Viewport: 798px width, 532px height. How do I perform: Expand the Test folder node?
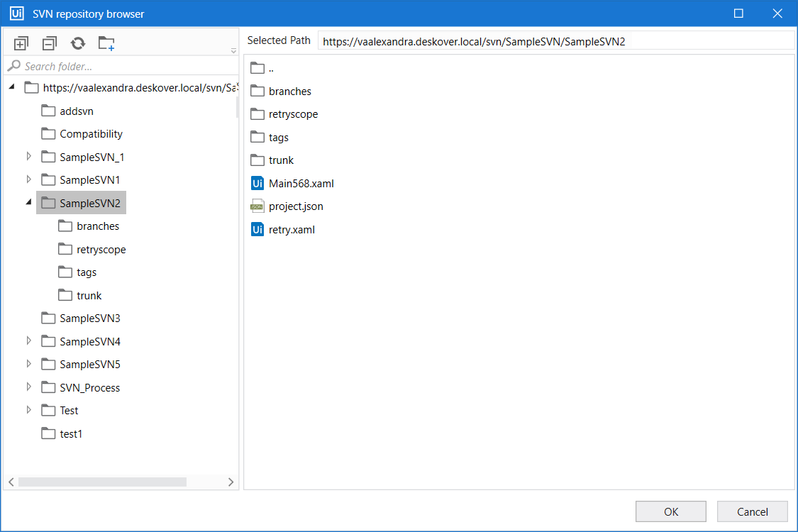point(28,410)
